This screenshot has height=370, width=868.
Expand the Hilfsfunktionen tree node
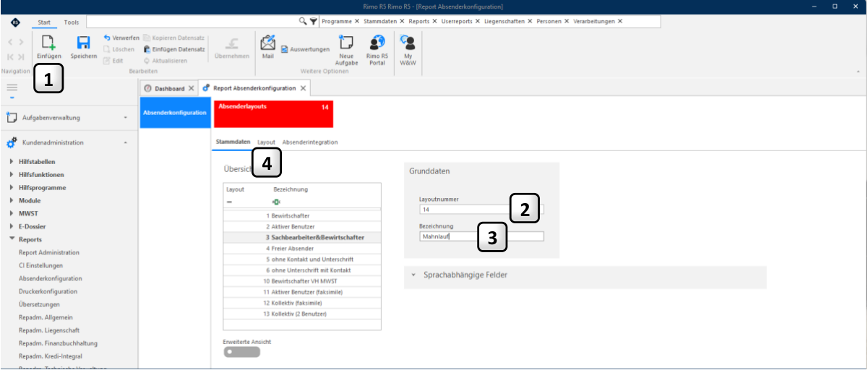pyautogui.click(x=12, y=175)
